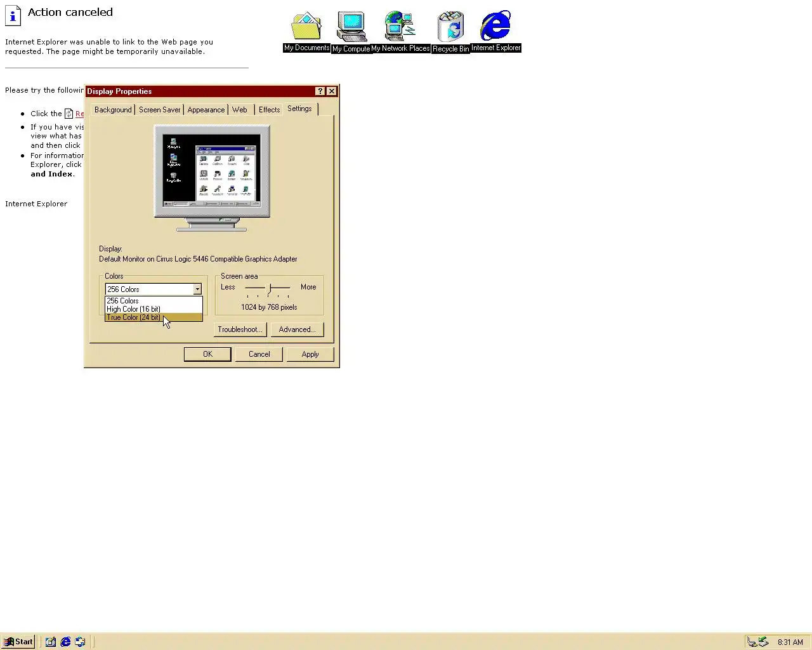The height and width of the screenshot is (650, 812).
Task: Switch to the Background tab
Action: pos(113,110)
